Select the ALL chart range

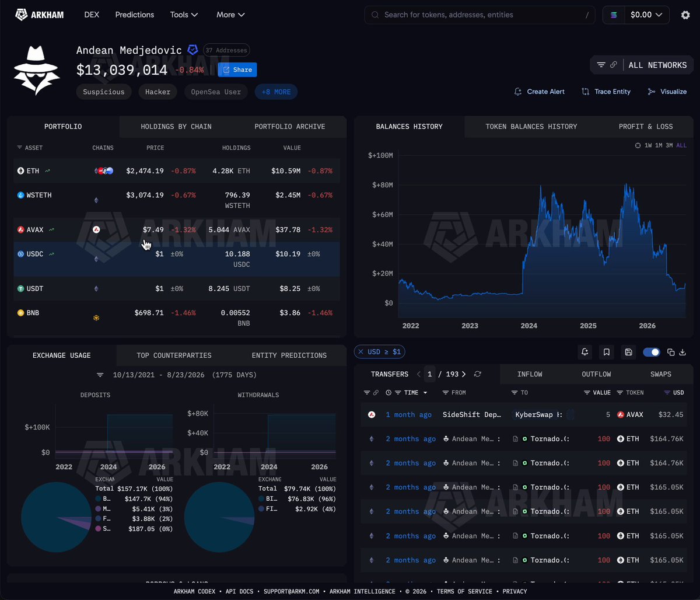coord(681,145)
